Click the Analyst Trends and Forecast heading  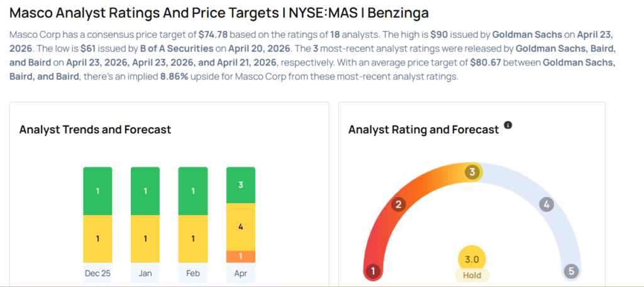[95, 130]
